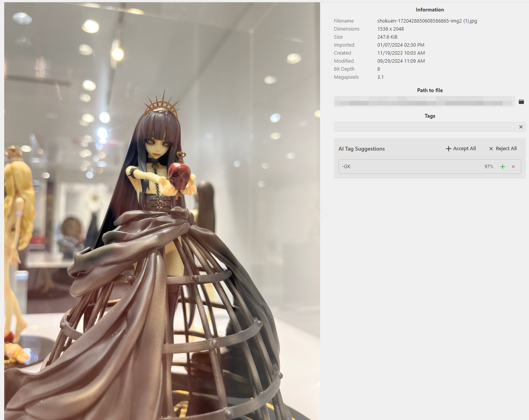Screen dimensions: 529x420
Task: Click Accept All tag suggestions
Action: (x=461, y=149)
